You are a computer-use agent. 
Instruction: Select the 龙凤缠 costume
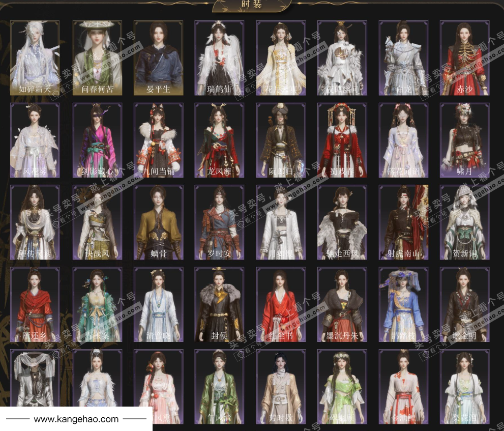219,140
